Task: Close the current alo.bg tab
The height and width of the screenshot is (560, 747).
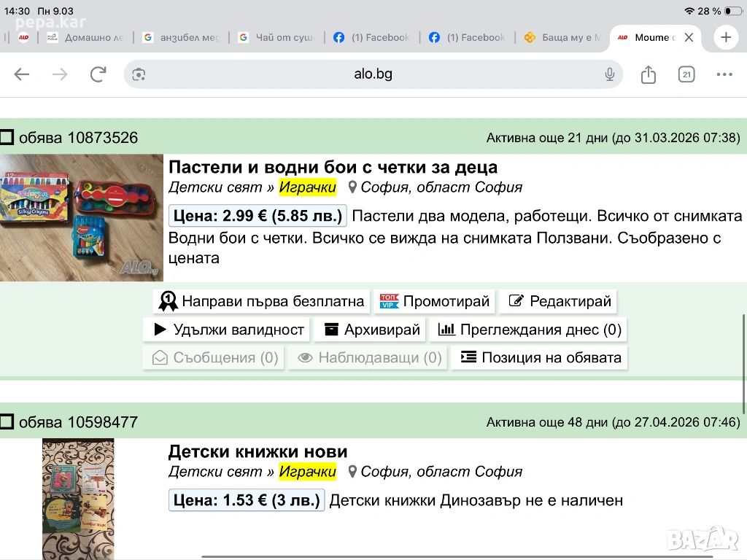Action: tap(689, 37)
